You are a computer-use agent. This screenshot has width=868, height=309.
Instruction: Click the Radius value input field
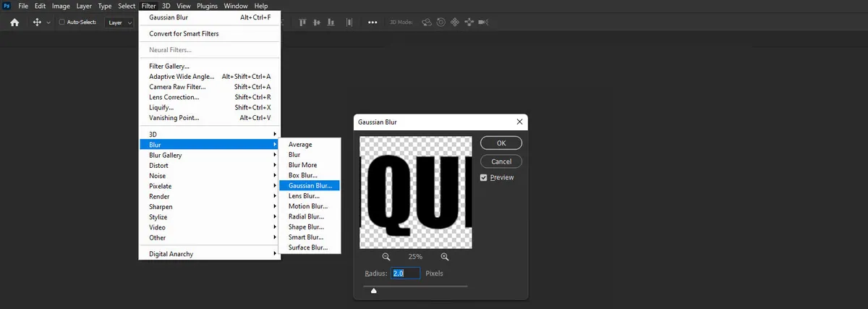coord(406,274)
